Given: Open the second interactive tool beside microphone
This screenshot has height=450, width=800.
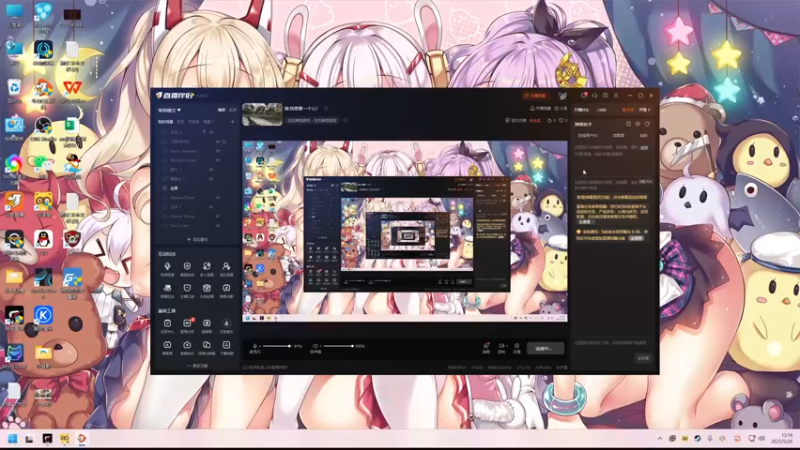Looking at the screenshot, I should tap(187, 268).
